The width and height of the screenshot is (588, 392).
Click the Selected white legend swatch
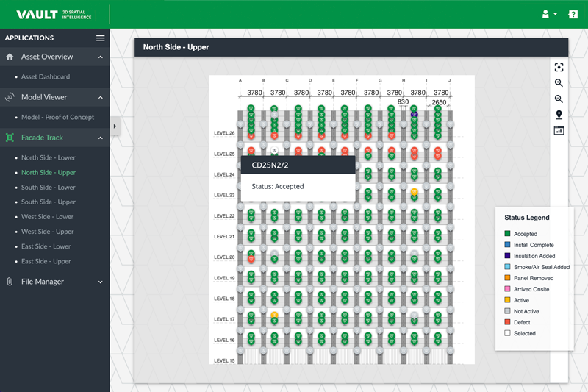coord(507,333)
